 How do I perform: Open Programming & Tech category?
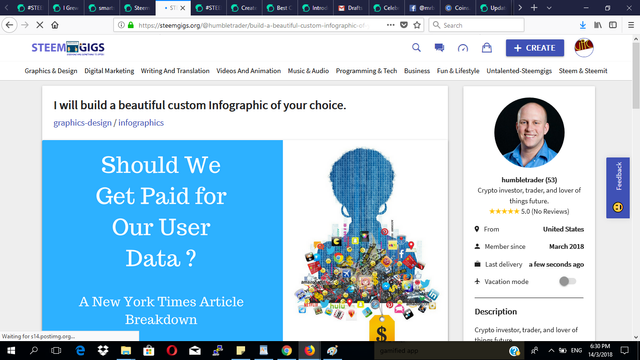pyautogui.click(x=366, y=71)
